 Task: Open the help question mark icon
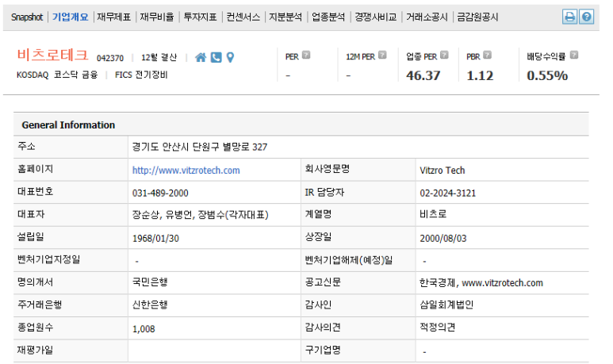click(586, 17)
